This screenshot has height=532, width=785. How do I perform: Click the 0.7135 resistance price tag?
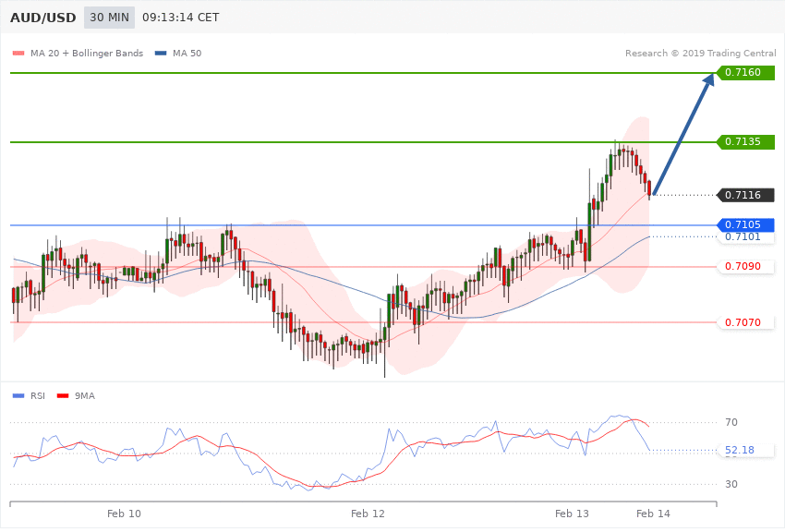pos(746,141)
